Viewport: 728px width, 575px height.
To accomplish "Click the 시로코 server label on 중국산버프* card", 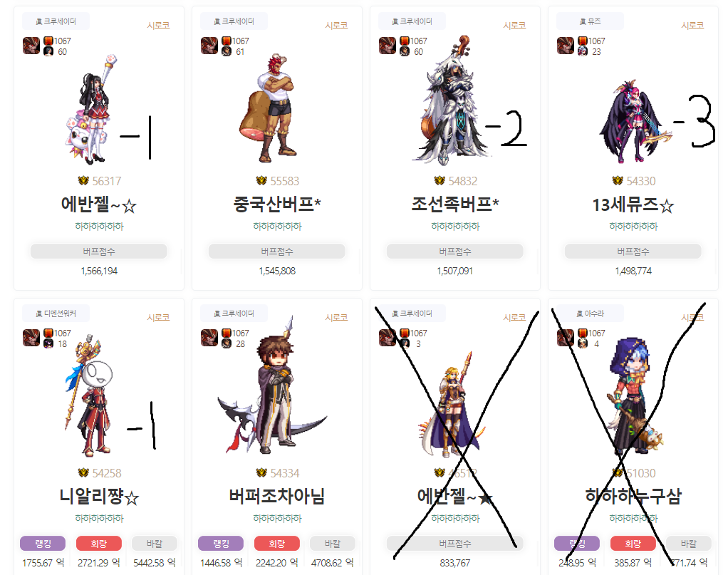I will pyautogui.click(x=337, y=25).
